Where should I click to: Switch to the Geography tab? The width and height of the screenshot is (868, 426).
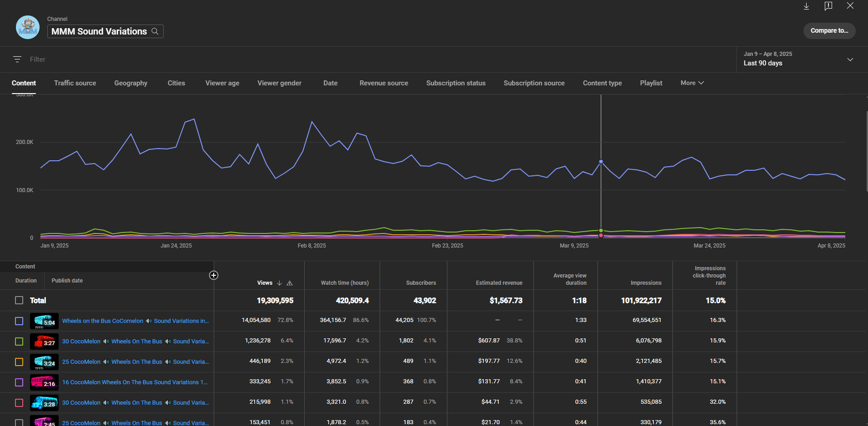131,83
